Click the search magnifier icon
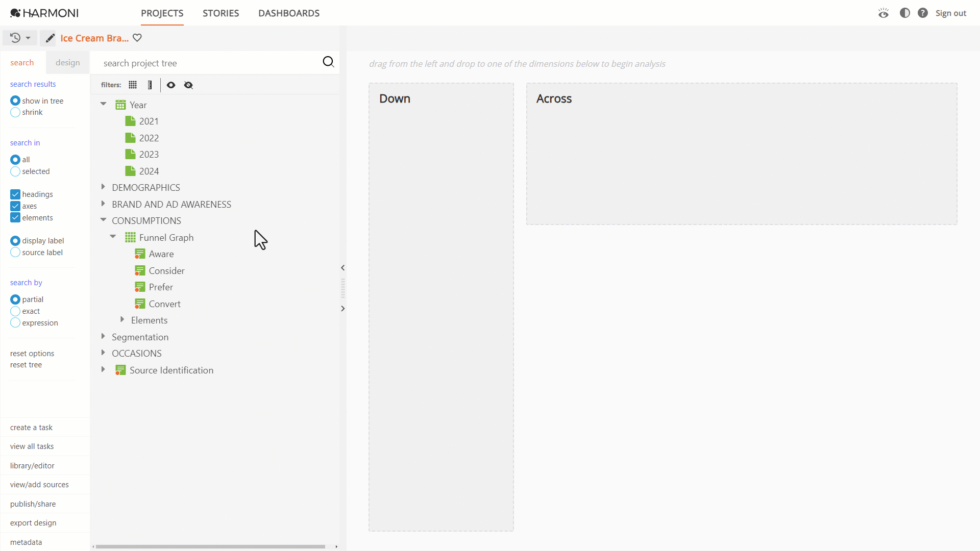This screenshot has width=980, height=551. pos(328,62)
